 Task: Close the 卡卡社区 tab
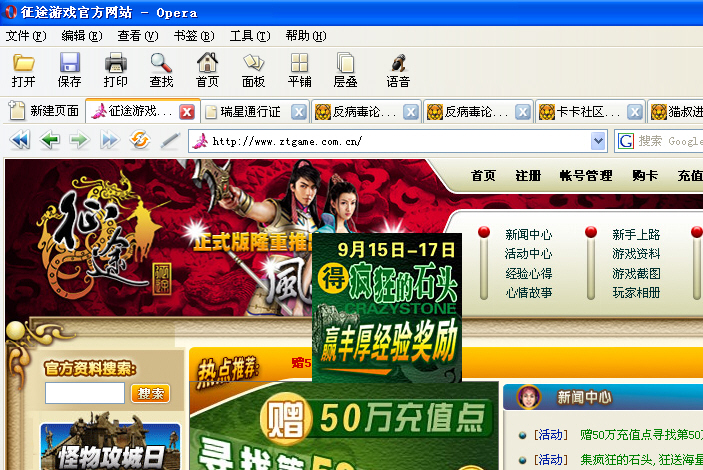[635, 112]
